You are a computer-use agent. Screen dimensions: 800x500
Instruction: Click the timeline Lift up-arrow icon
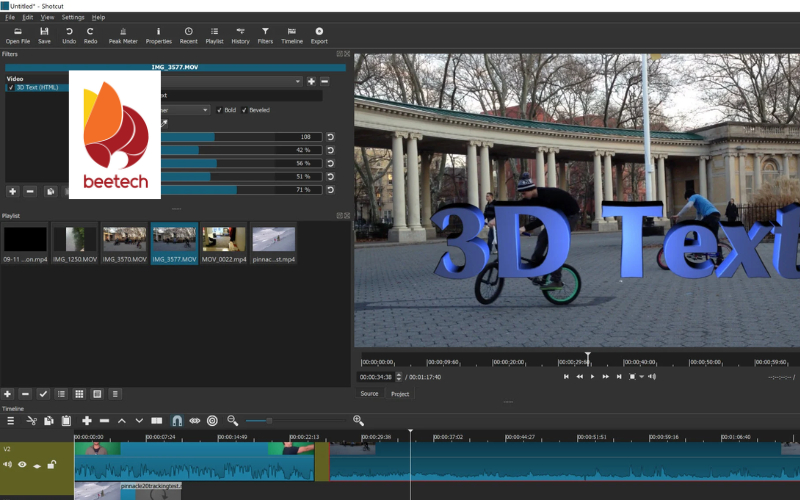coord(121,421)
